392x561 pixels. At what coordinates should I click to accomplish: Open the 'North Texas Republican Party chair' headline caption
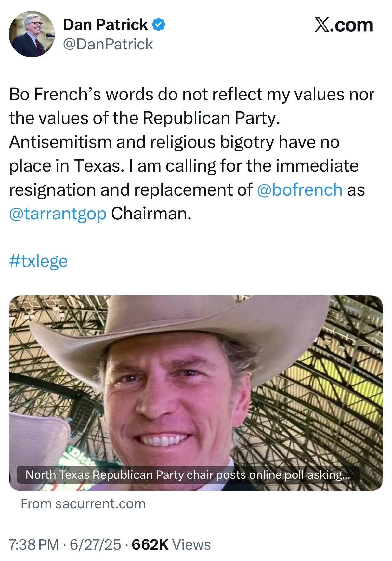click(x=188, y=475)
